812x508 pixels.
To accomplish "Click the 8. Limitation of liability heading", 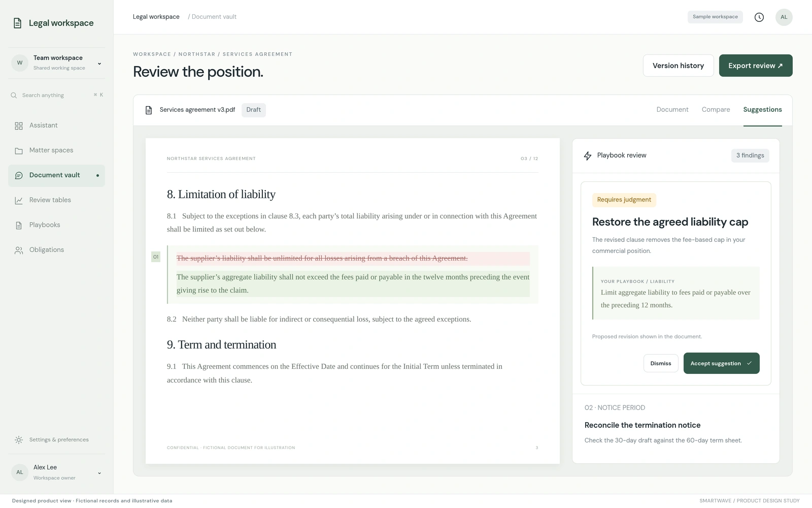I will [221, 194].
